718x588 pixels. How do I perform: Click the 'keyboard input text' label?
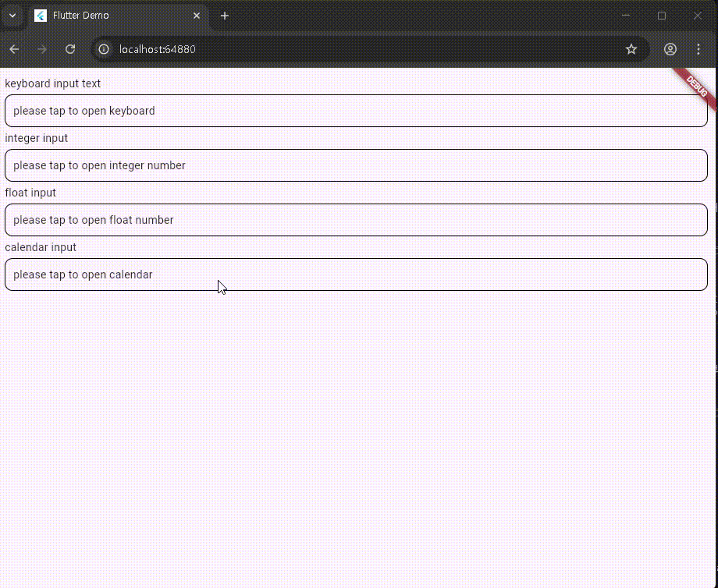52,83
